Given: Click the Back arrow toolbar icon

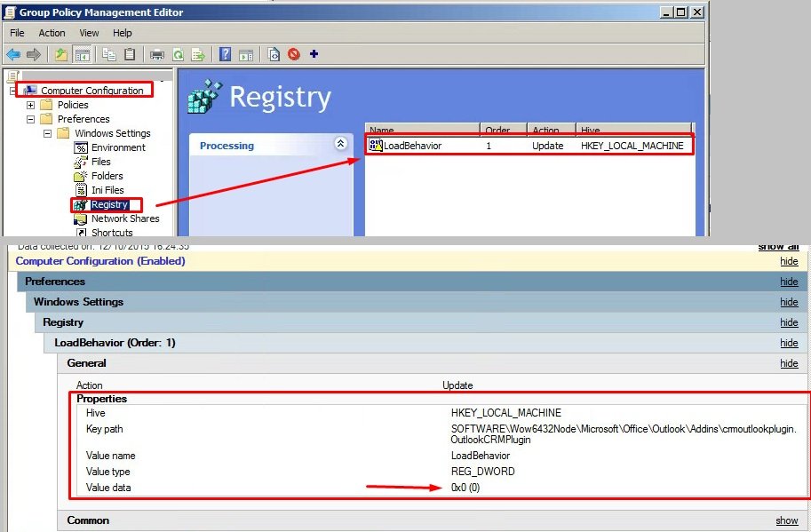Looking at the screenshot, I should pyautogui.click(x=13, y=54).
